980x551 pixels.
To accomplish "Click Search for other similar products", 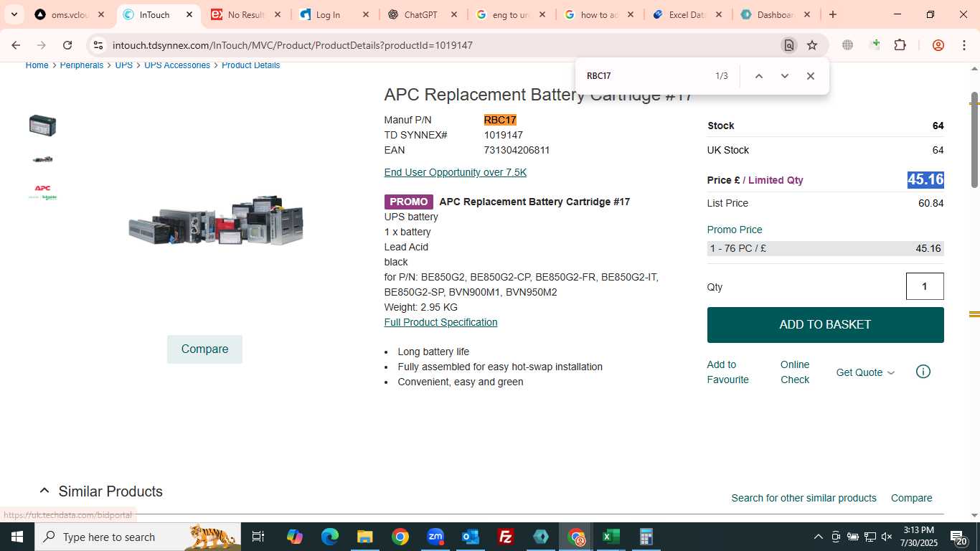I will 804,498.
